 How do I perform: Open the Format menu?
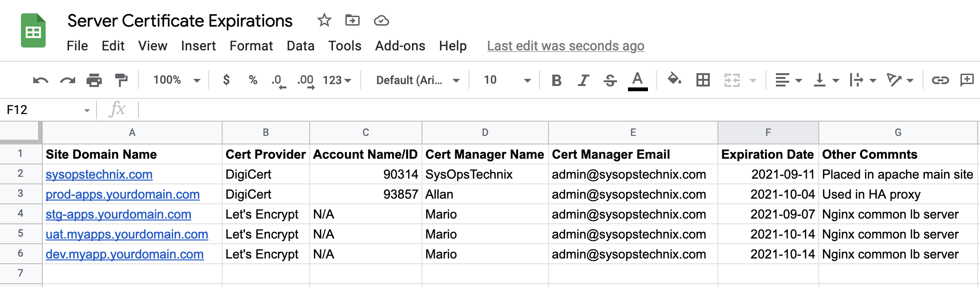(x=251, y=46)
